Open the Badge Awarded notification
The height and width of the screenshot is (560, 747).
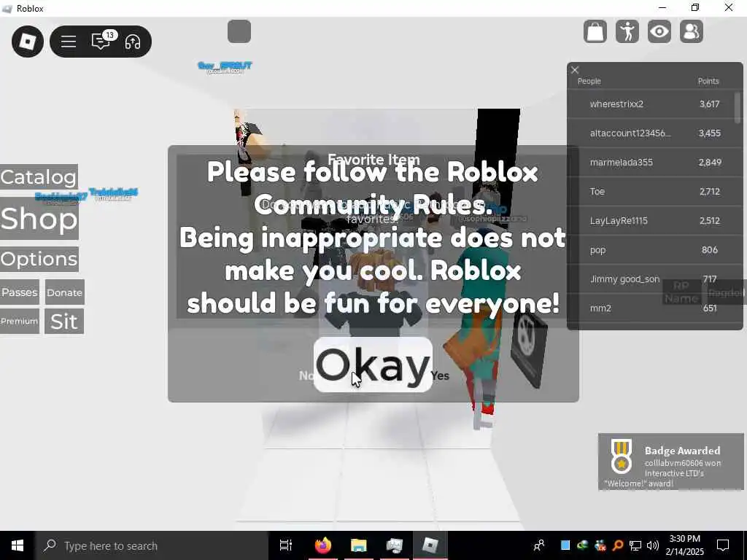pyautogui.click(x=671, y=462)
